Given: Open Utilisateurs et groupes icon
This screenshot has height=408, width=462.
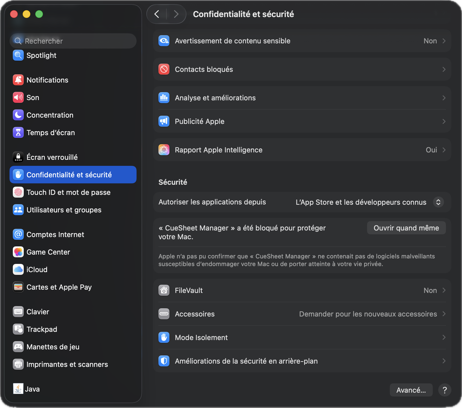Looking at the screenshot, I should point(18,210).
